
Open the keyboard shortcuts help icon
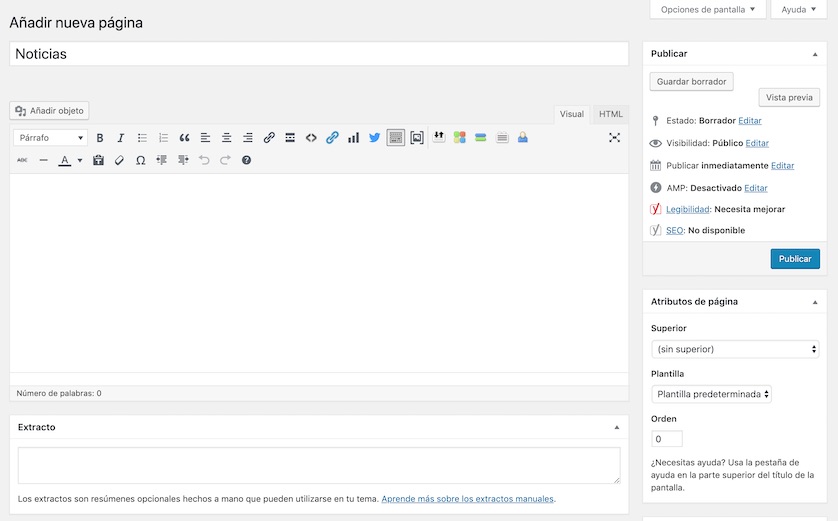pos(246,160)
